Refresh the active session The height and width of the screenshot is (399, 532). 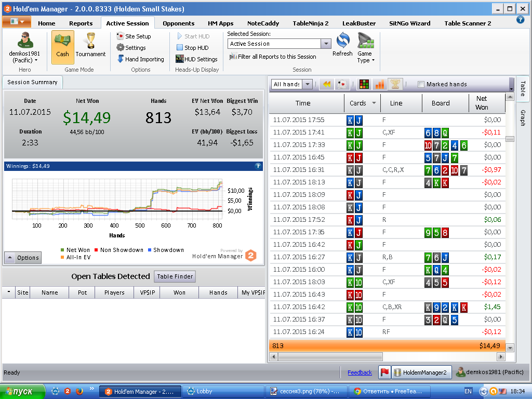pyautogui.click(x=343, y=45)
